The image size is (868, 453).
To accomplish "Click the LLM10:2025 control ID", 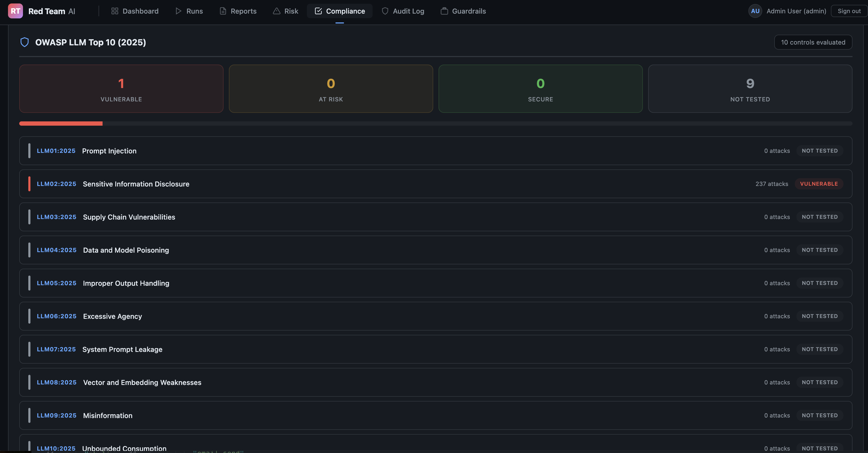I will point(56,448).
